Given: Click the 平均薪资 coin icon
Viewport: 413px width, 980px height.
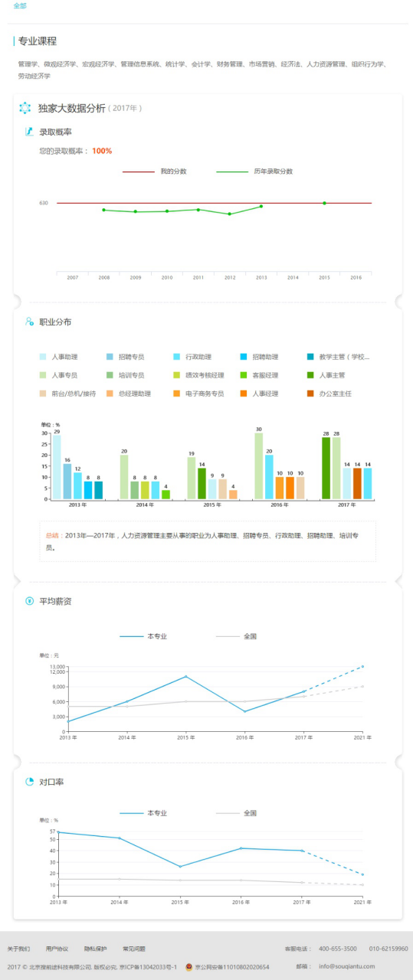Looking at the screenshot, I should point(29,600).
